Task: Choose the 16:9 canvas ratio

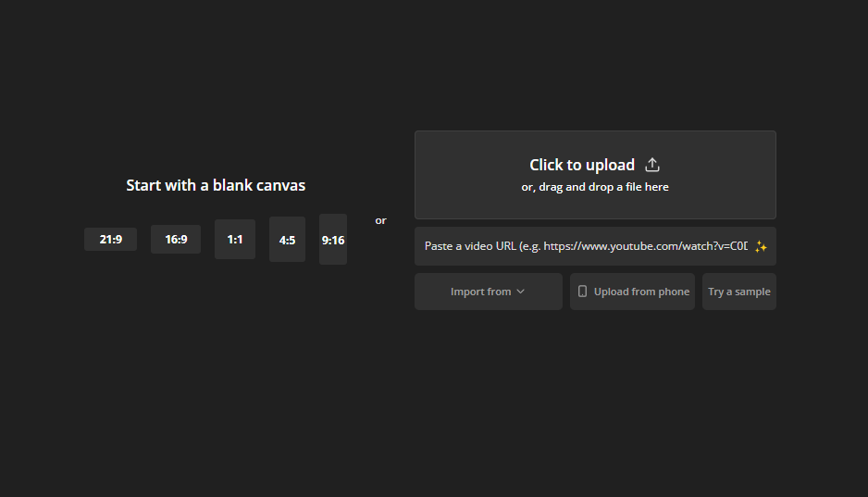Action: tap(176, 240)
